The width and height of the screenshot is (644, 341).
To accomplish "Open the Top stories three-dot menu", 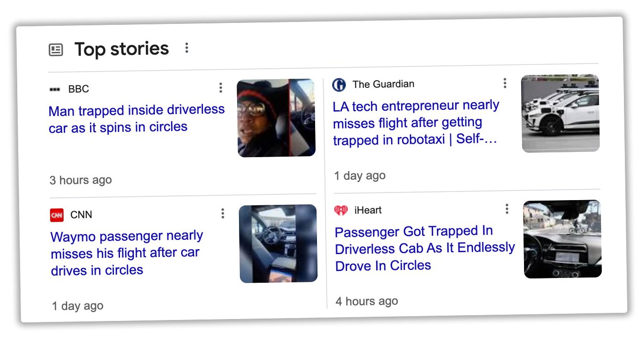I will pyautogui.click(x=186, y=48).
